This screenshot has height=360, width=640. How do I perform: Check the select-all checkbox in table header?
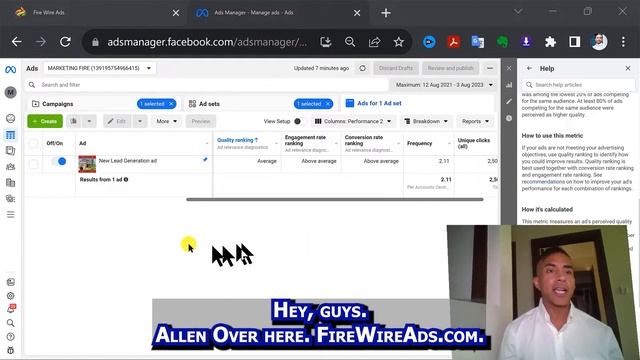(33, 143)
